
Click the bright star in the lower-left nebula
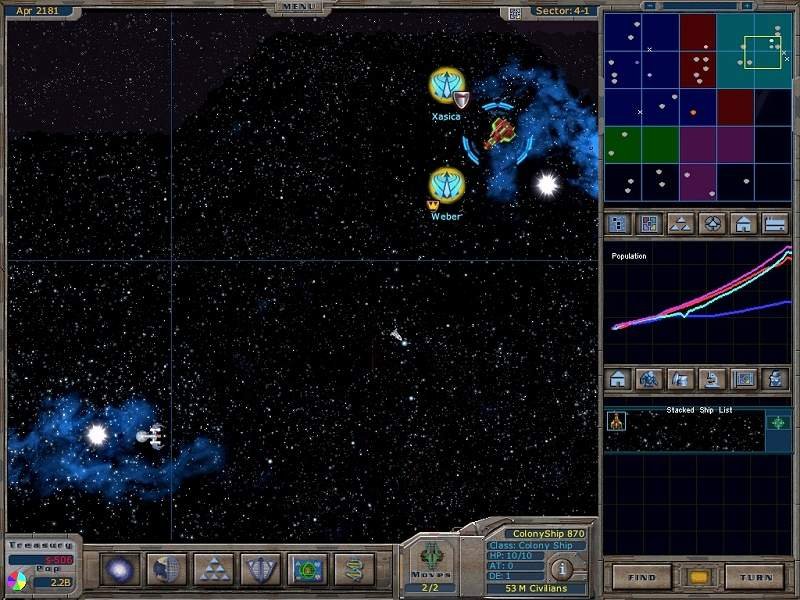click(x=96, y=435)
